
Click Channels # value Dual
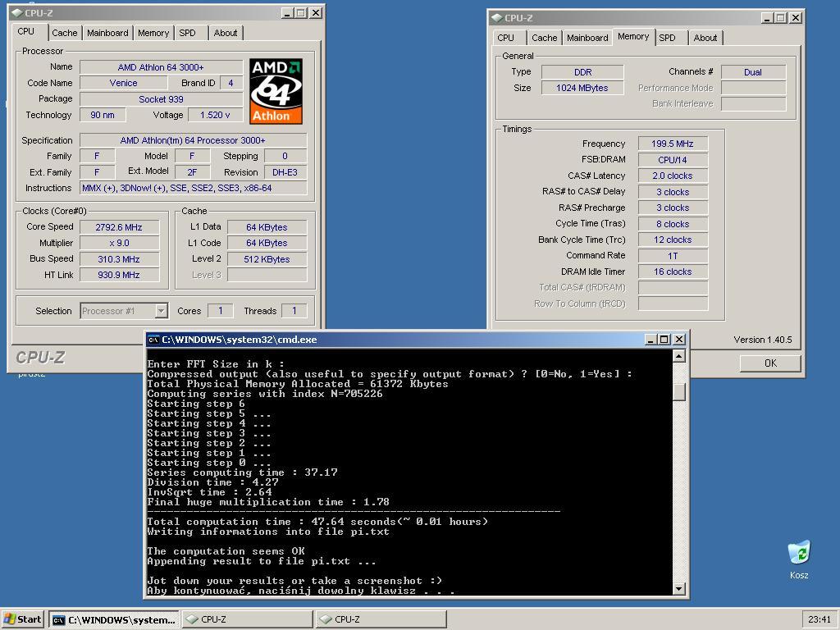[753, 72]
